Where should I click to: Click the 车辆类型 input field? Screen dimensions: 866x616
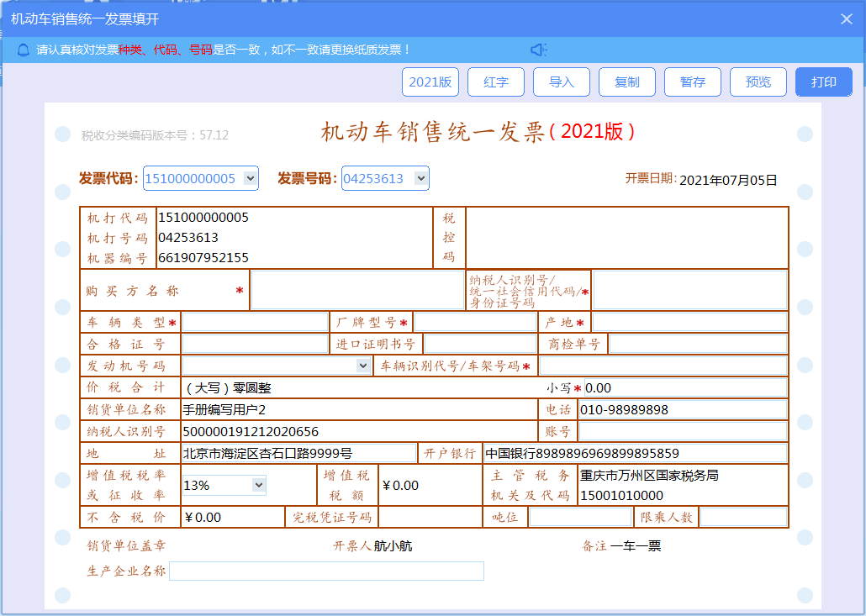point(255,323)
